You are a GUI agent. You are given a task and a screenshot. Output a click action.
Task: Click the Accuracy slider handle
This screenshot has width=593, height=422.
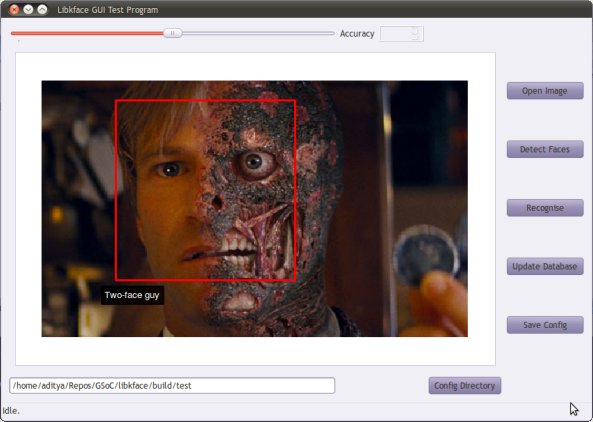click(172, 33)
